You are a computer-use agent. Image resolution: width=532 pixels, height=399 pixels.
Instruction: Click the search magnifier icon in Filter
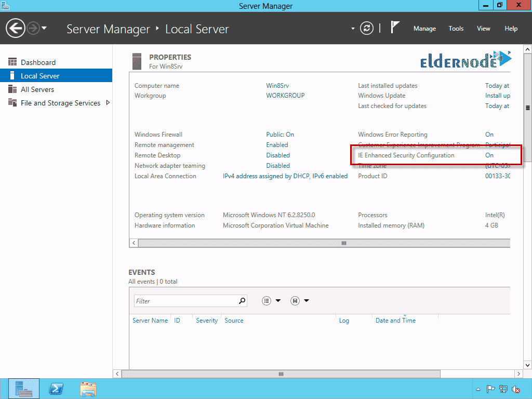coord(242,301)
